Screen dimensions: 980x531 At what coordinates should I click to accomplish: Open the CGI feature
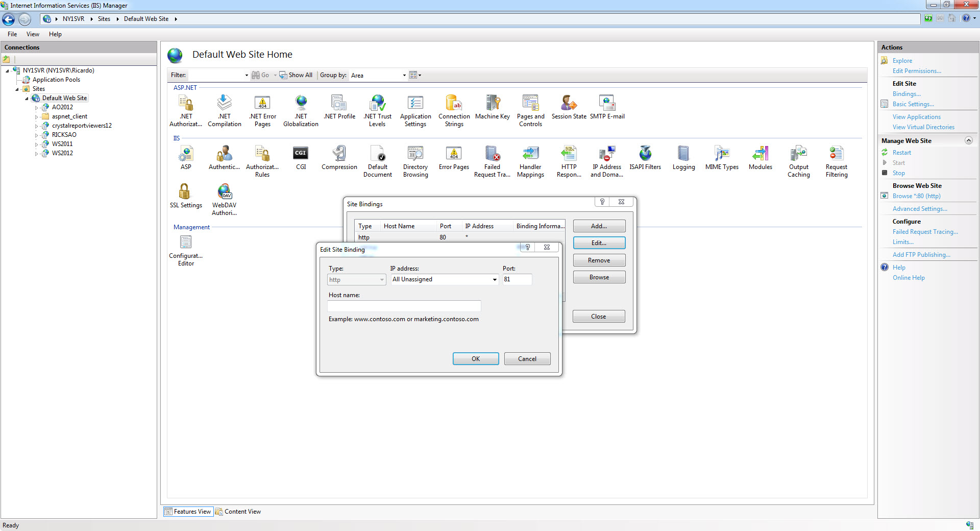(x=300, y=156)
